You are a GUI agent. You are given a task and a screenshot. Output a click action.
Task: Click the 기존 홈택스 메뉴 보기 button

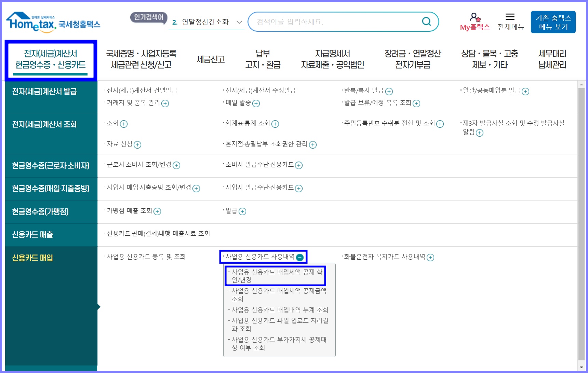pyautogui.click(x=553, y=22)
